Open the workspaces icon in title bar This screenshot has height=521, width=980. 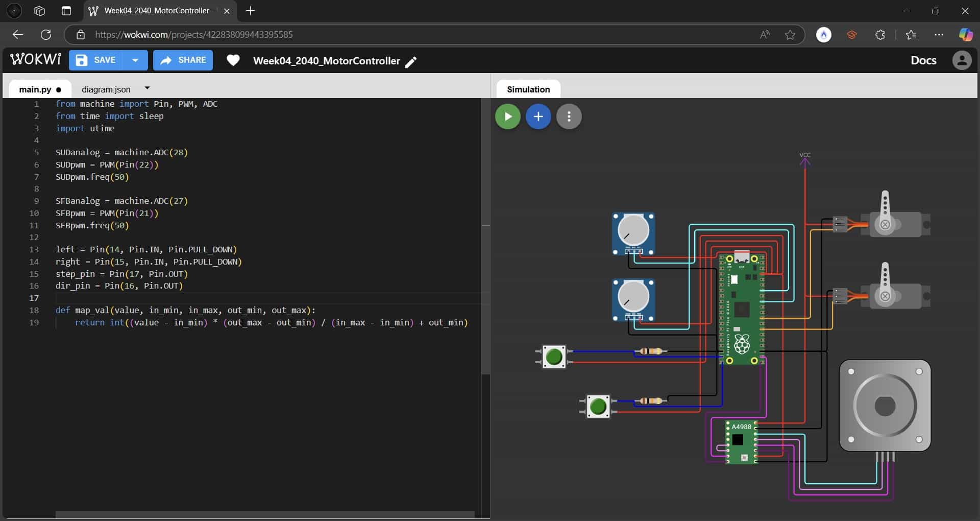[x=39, y=11]
